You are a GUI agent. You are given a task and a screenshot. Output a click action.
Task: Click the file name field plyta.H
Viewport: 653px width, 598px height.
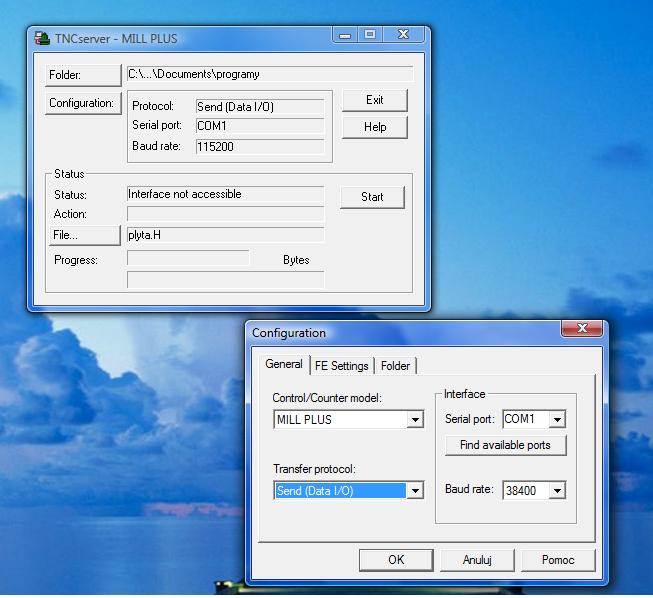pyautogui.click(x=225, y=235)
